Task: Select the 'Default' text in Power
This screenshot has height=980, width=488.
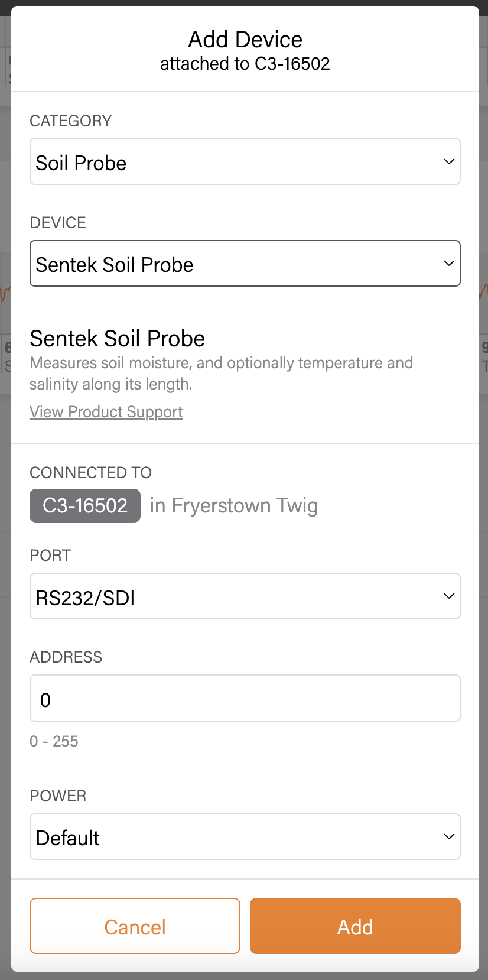Action: click(x=68, y=838)
